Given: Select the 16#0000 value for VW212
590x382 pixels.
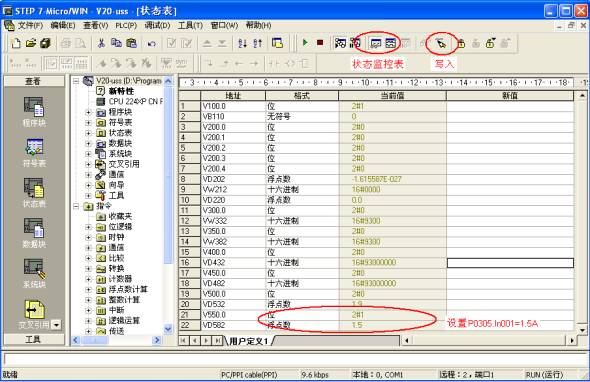Looking at the screenshot, I should point(392,190).
